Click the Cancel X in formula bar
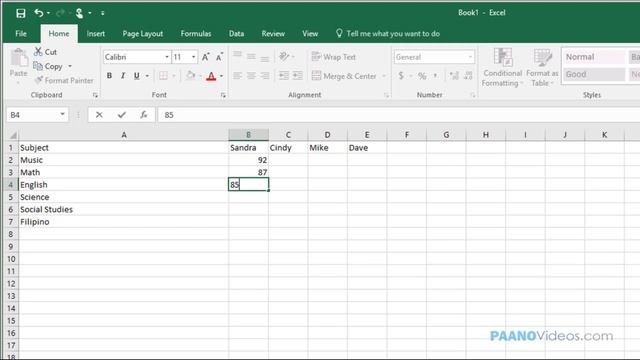Screen dimensions: 640x360 coord(99,115)
